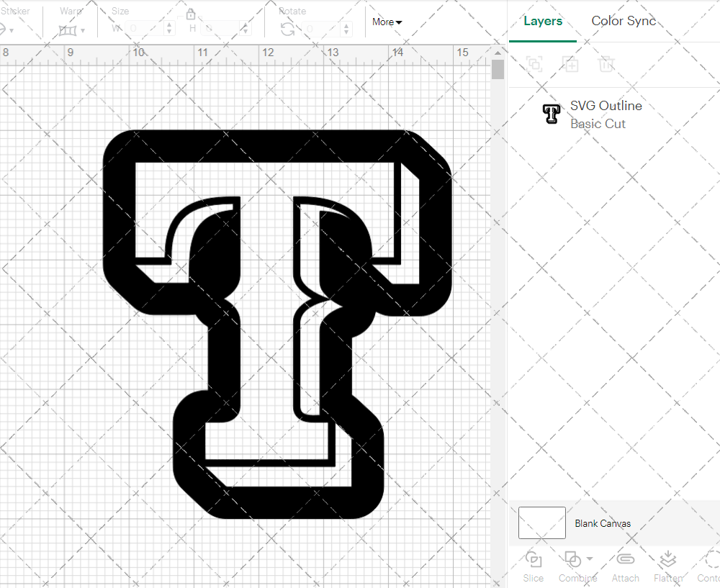The height and width of the screenshot is (588, 720).
Task: Expand the Combine options arrow
Action: (590, 559)
